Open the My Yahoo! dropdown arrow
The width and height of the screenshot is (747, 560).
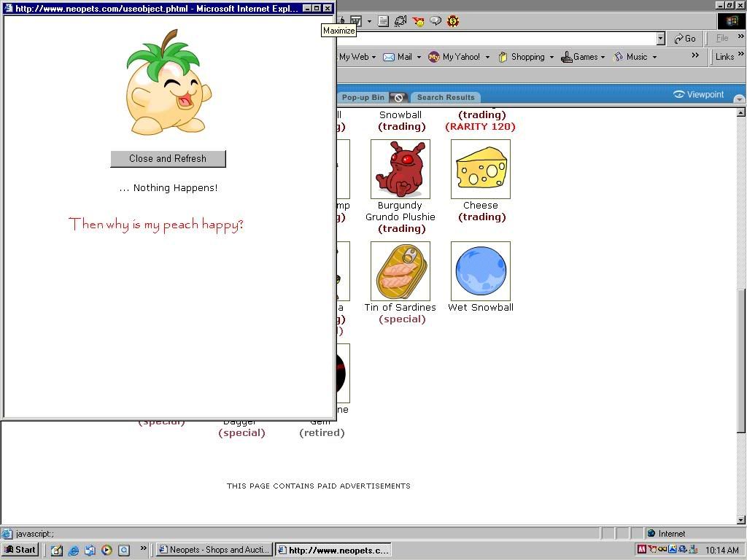point(487,57)
